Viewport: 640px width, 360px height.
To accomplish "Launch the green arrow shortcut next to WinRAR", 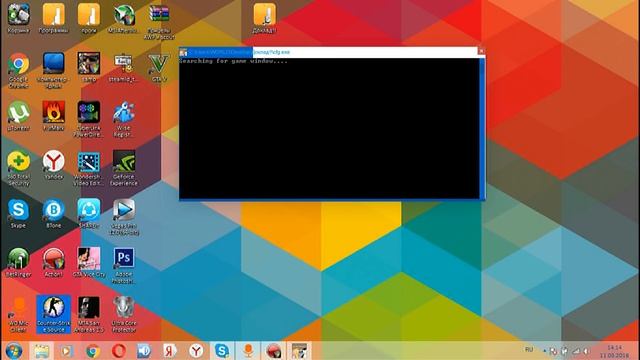I will (123, 18).
